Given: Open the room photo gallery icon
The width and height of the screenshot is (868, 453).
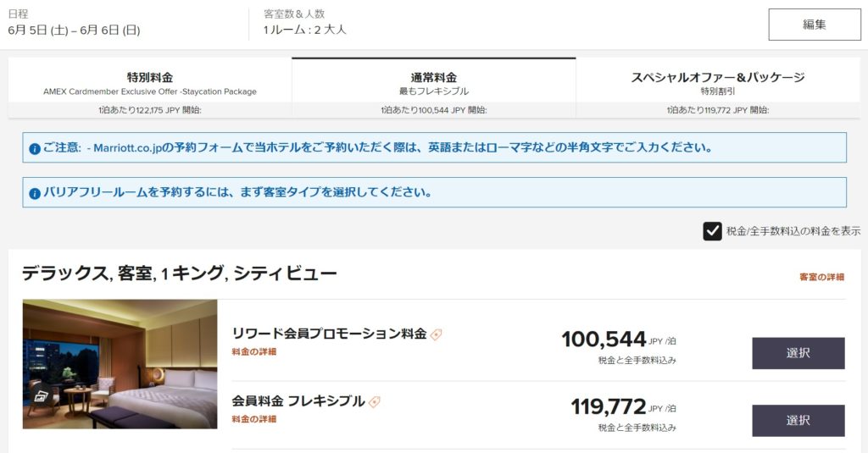Looking at the screenshot, I should (x=40, y=395).
